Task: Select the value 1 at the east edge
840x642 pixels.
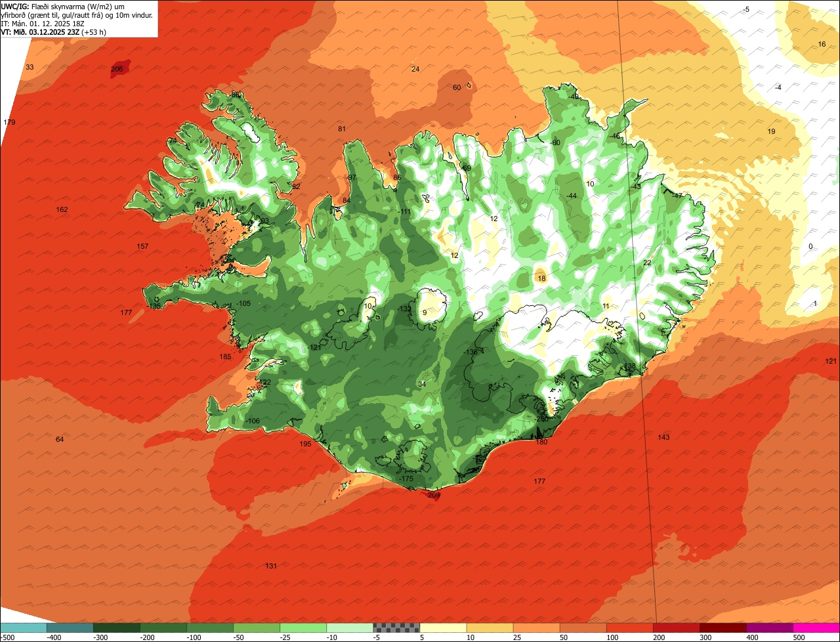Action: [815, 303]
